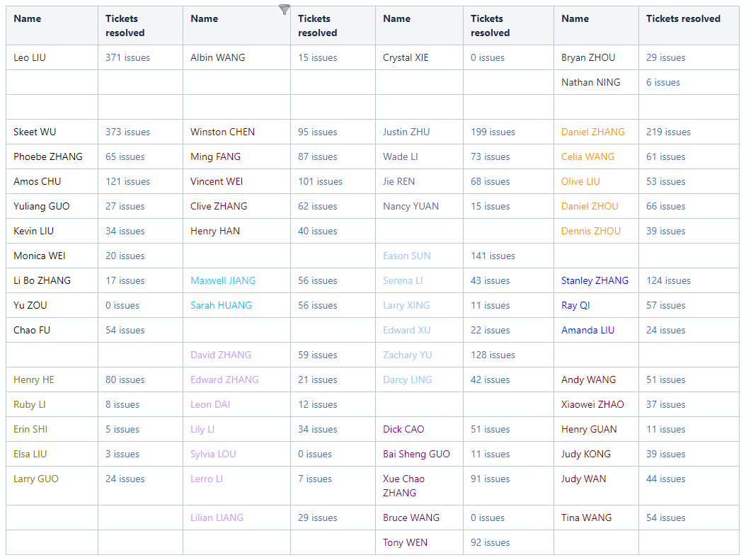Open the 15 issues link for Albin WANG

[x=317, y=57]
